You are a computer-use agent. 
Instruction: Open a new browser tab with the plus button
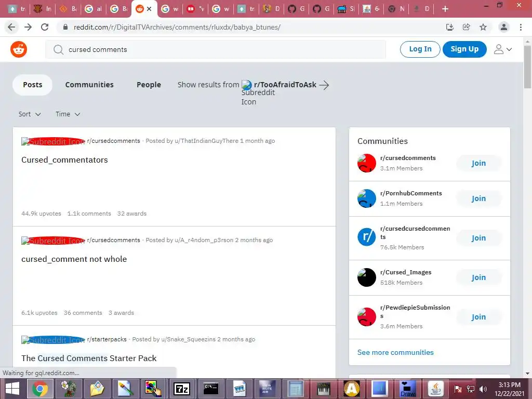pos(445,9)
